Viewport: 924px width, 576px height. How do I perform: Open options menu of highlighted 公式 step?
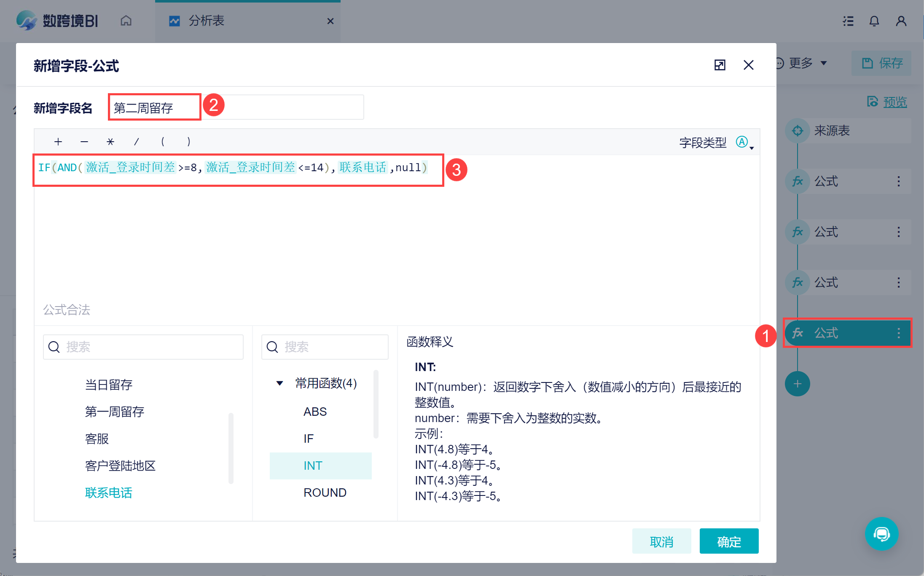[x=899, y=333]
